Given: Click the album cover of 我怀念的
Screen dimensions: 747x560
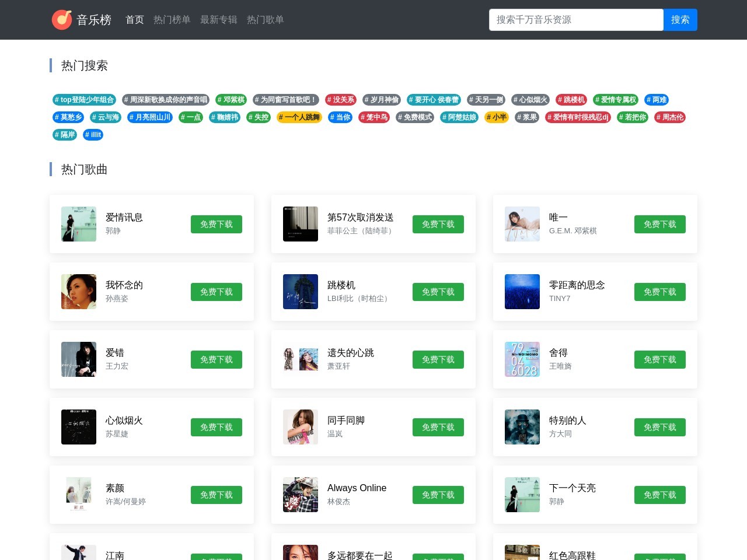Looking at the screenshot, I should click(x=79, y=292).
